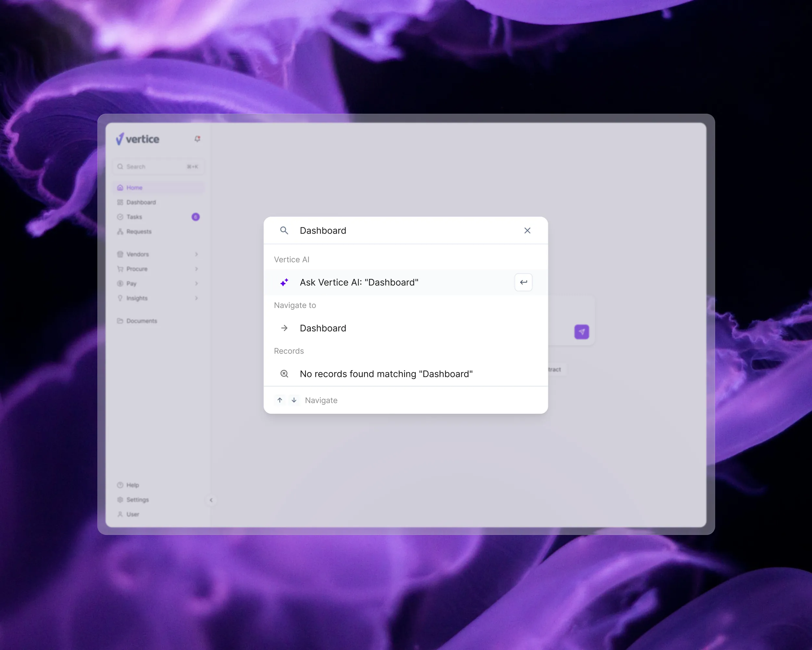Click the purple send button

(581, 332)
